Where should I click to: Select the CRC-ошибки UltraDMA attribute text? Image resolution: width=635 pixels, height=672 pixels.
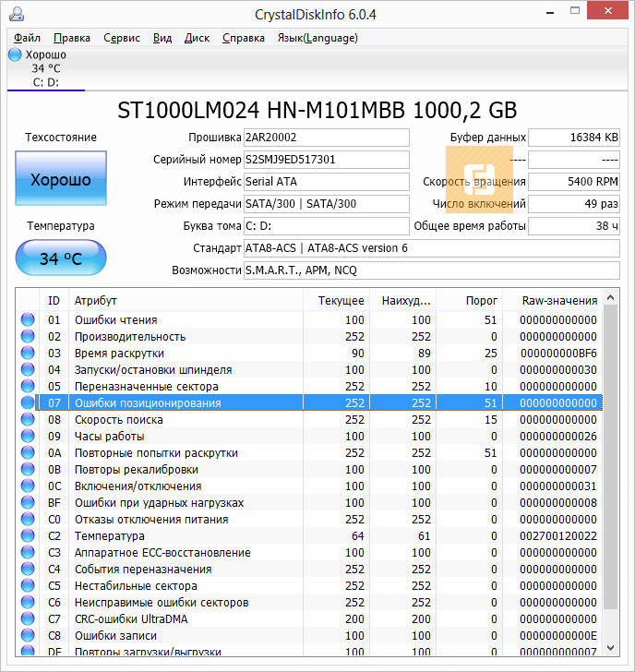[x=131, y=619]
